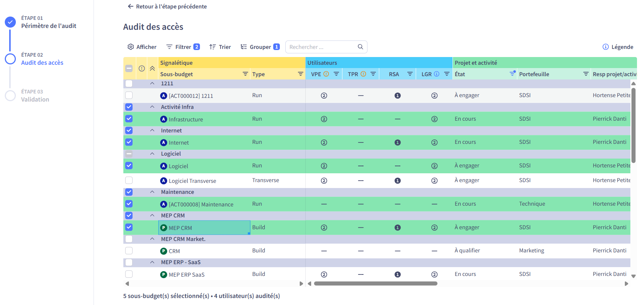This screenshot has width=644, height=305.
Task: Click the orange warning icon next to VPE
Action: (326, 74)
